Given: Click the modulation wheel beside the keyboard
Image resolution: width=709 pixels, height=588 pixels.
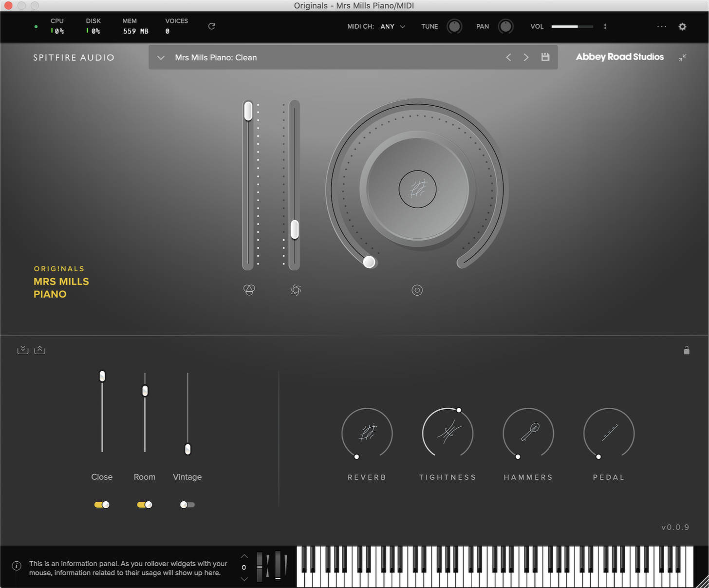Looking at the screenshot, I should click(x=278, y=566).
